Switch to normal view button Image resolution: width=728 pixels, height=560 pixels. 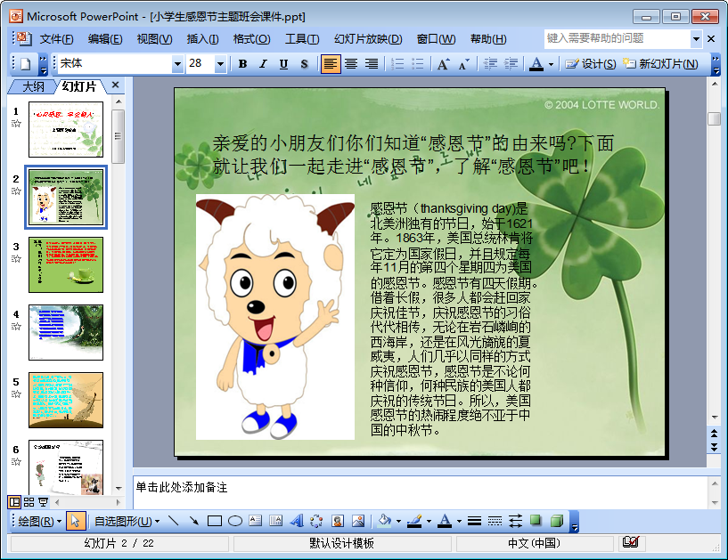click(15, 502)
